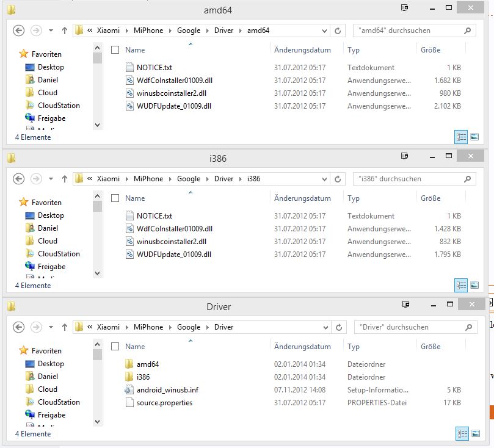Go back in the i386 window
This screenshot has width=494, height=448.
pyautogui.click(x=18, y=179)
